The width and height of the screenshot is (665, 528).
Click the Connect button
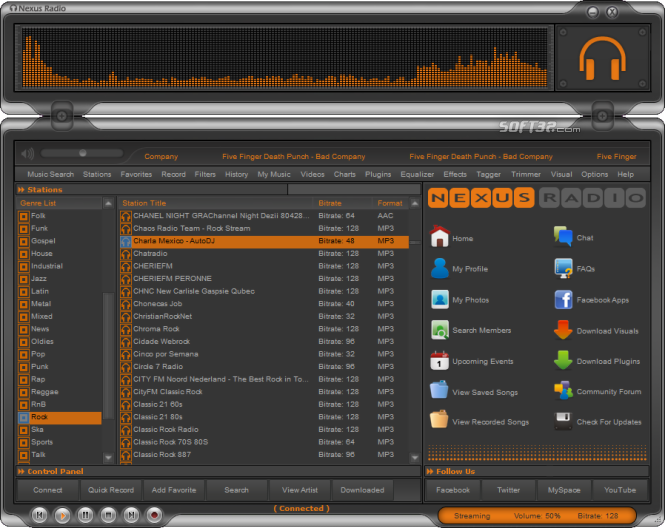48,490
